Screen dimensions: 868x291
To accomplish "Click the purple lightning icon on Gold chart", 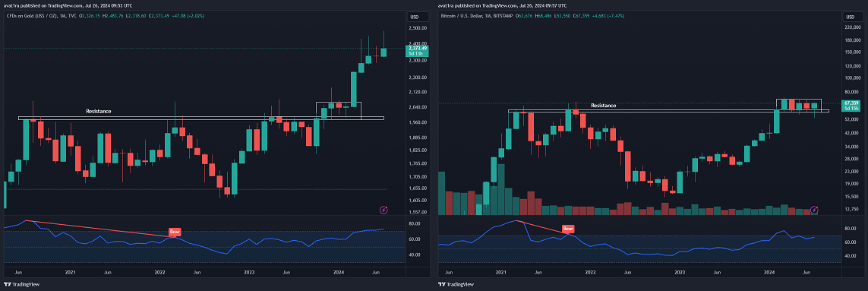I will [x=383, y=210].
